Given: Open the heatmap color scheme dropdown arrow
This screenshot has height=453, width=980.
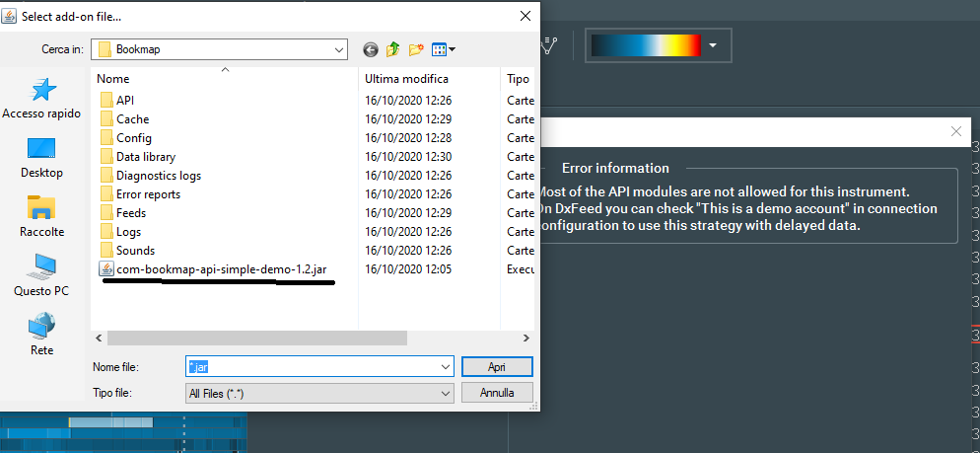Looking at the screenshot, I should (713, 45).
